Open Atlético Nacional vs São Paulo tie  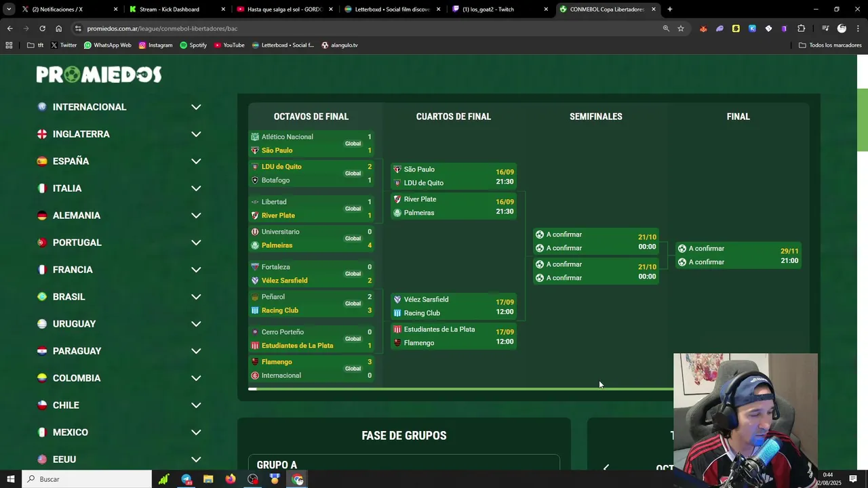(311, 144)
